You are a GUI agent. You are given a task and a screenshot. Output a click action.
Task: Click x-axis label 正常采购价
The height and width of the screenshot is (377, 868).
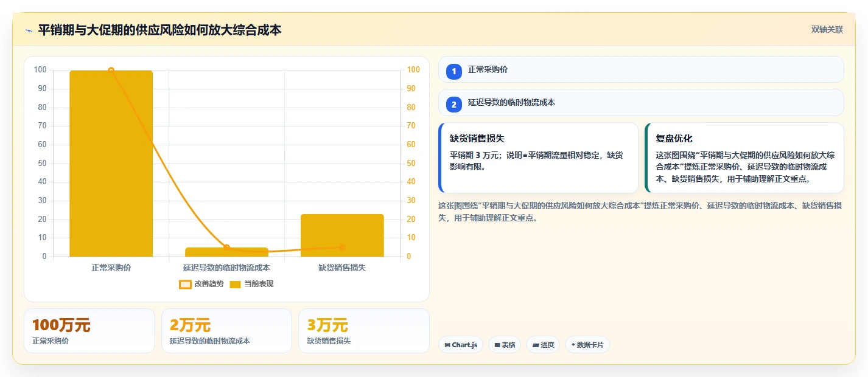(111, 268)
